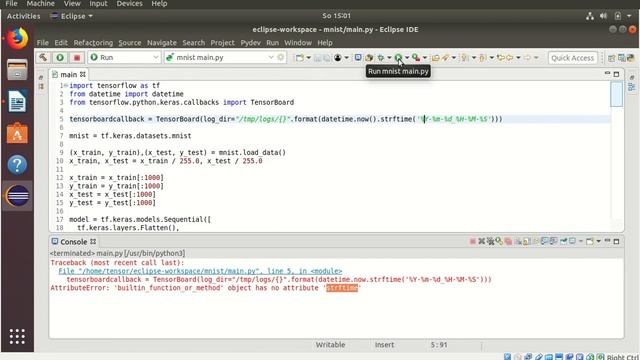Open the main.py line 5 traceback link
640x360 pixels.
[200, 271]
